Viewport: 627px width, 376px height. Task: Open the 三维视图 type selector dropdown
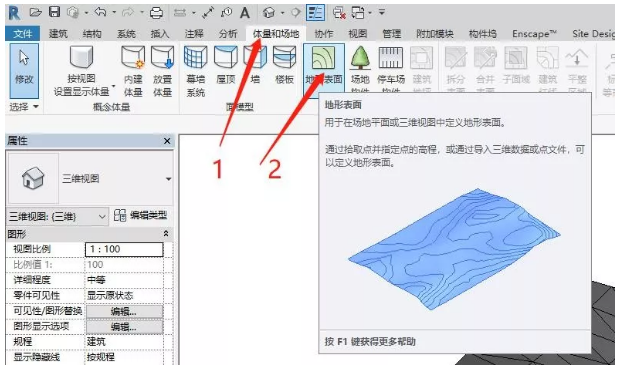(168, 178)
